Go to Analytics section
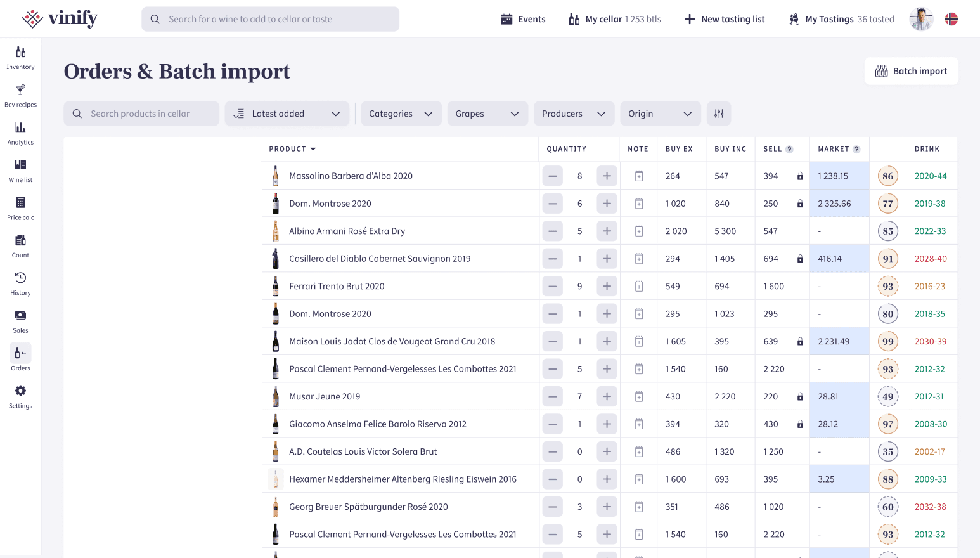 [x=20, y=133]
